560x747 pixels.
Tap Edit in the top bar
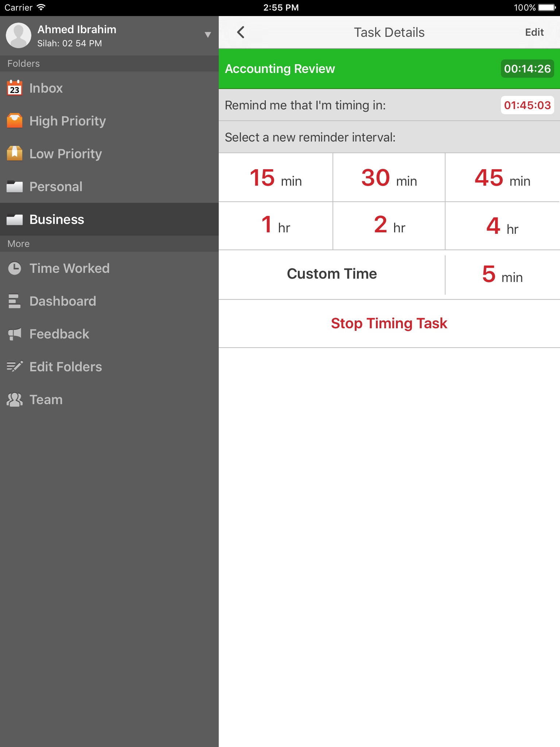[x=534, y=32]
